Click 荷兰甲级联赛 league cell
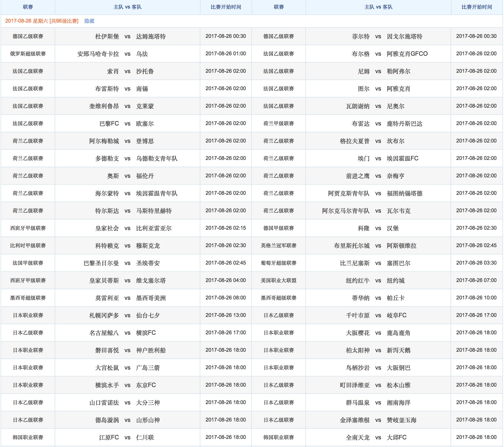504x447 pixels. tap(279, 124)
